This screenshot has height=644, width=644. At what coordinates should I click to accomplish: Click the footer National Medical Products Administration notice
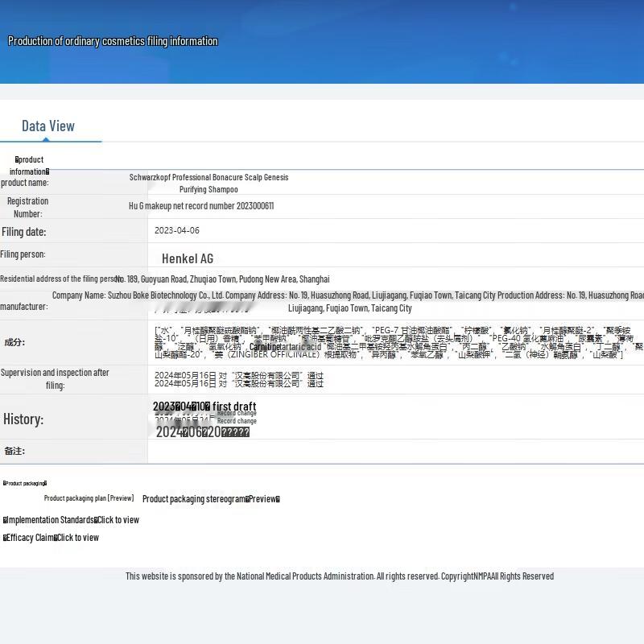340,576
